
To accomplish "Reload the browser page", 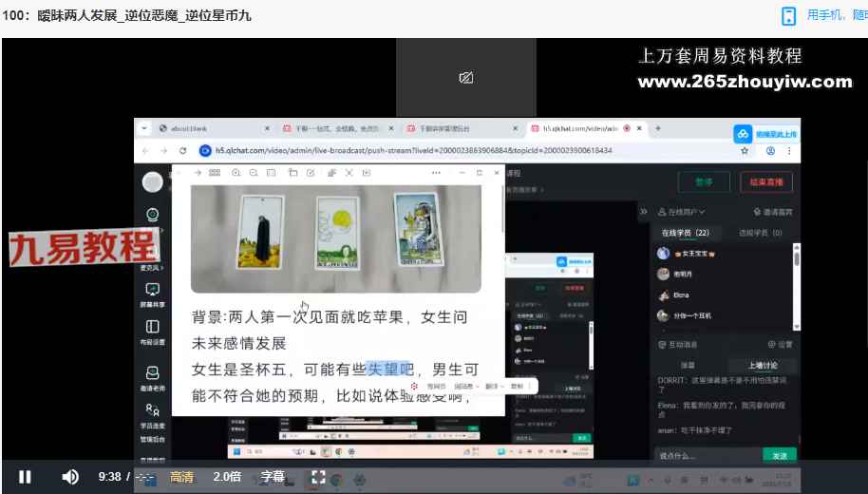I will click(x=182, y=151).
